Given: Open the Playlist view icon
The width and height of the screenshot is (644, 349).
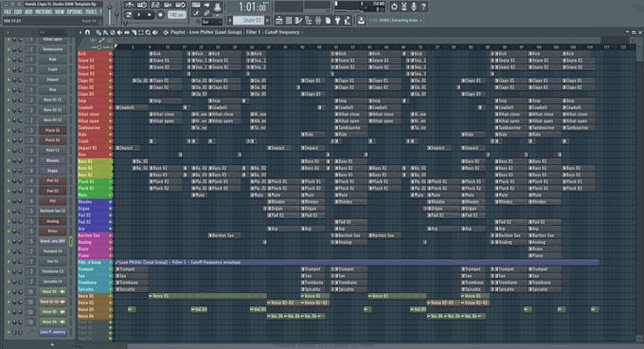Looking at the screenshot, I should 278,20.
